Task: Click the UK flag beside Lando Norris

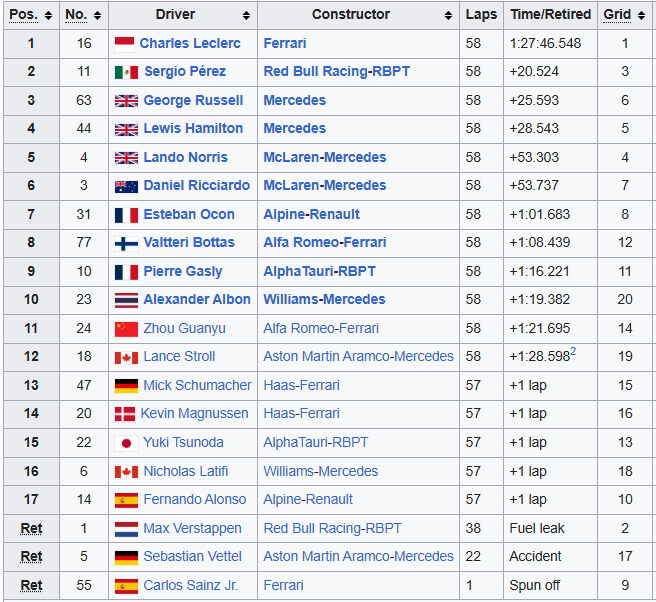Action: [x=126, y=158]
